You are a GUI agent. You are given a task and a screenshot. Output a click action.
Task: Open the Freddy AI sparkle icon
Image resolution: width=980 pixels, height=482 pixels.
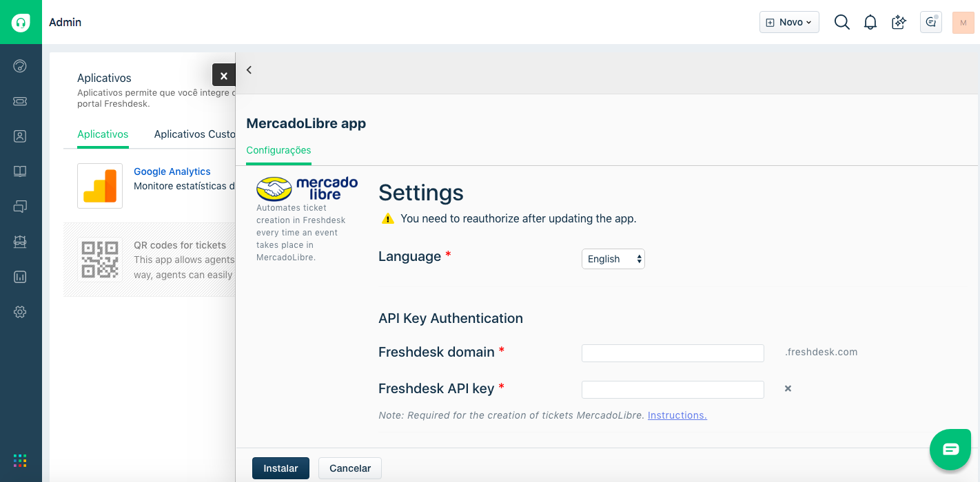[x=899, y=22]
